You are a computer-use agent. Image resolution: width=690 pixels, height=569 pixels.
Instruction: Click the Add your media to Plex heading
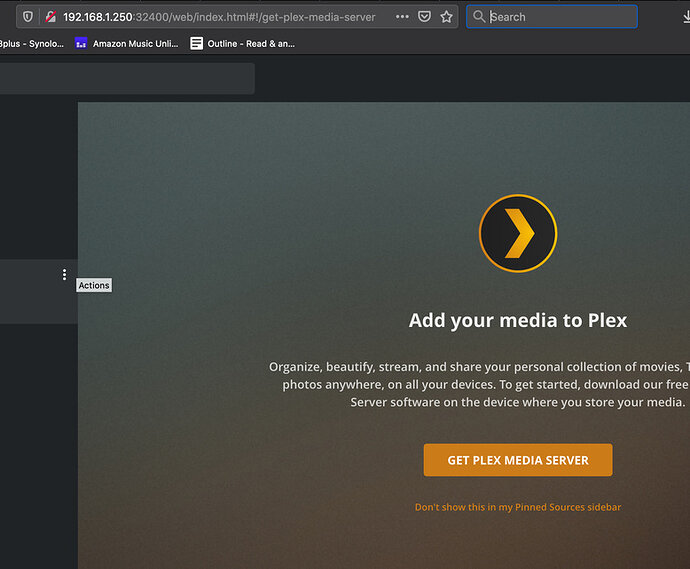(x=518, y=320)
